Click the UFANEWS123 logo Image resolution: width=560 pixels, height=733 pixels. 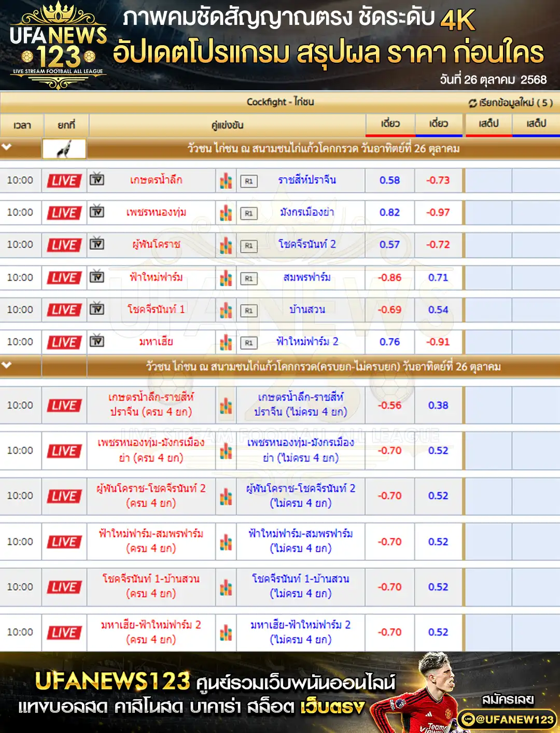58,46
